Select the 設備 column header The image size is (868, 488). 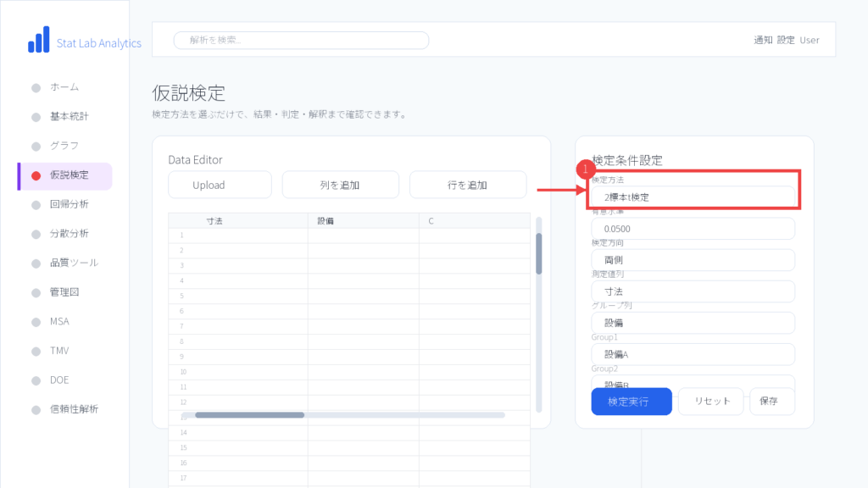tap(364, 221)
